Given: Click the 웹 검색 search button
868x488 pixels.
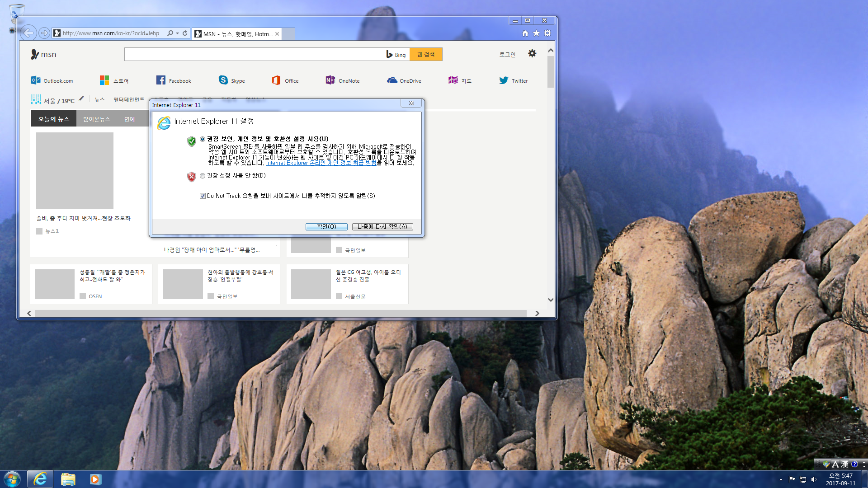Looking at the screenshot, I should 426,54.
